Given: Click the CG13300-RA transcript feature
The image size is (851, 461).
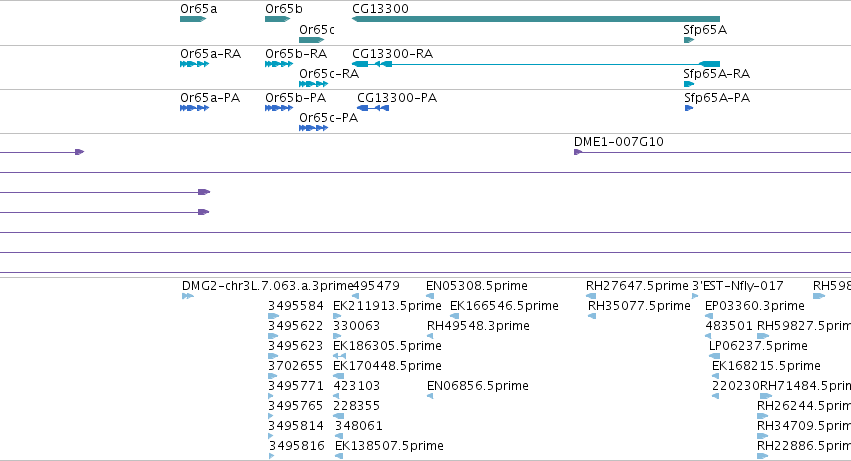Looking at the screenshot, I should click(x=536, y=64).
